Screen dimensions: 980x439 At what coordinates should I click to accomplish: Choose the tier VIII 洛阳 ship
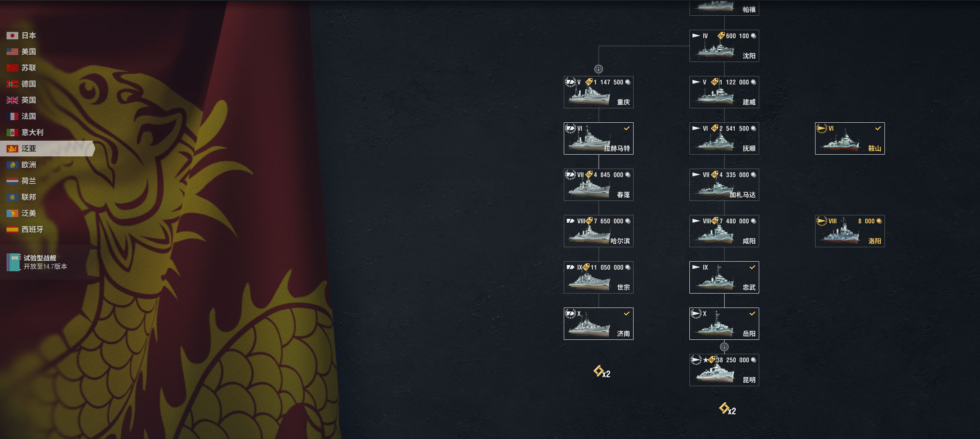850,231
